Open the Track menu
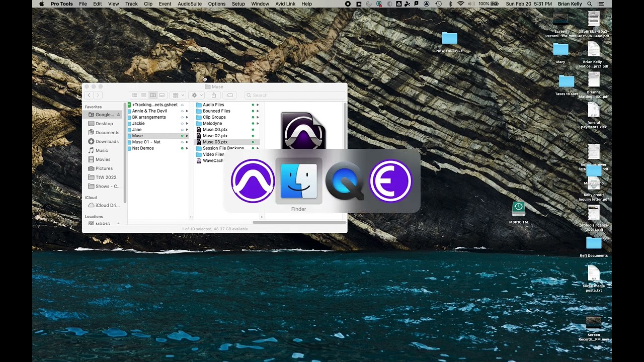 [131, 4]
